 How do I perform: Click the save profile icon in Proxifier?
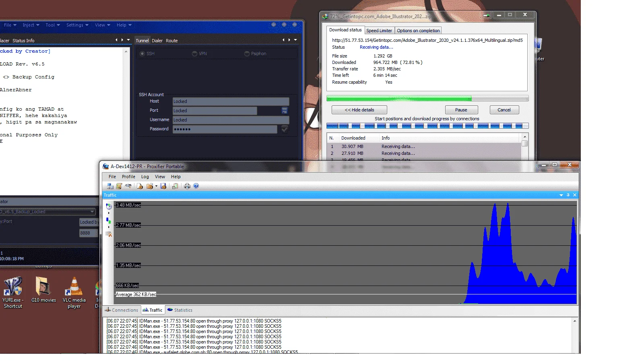(x=163, y=186)
